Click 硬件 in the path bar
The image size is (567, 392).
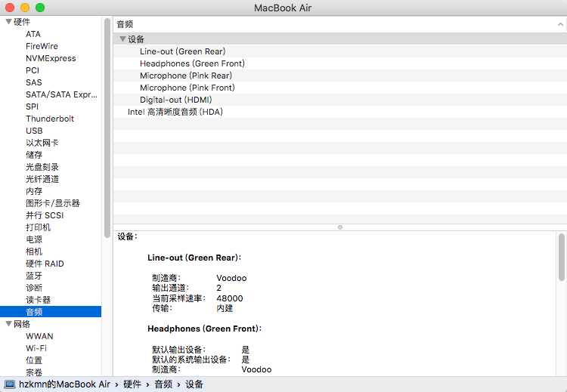pyautogui.click(x=132, y=384)
